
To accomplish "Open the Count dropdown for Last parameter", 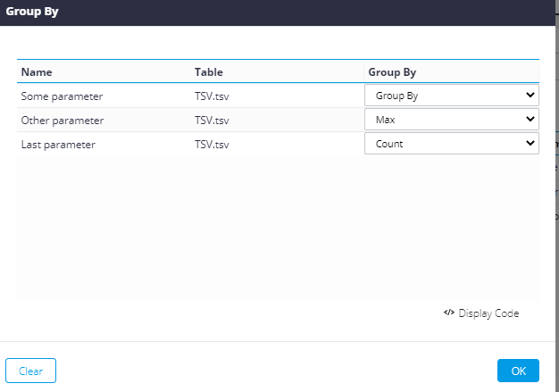I will (x=451, y=144).
